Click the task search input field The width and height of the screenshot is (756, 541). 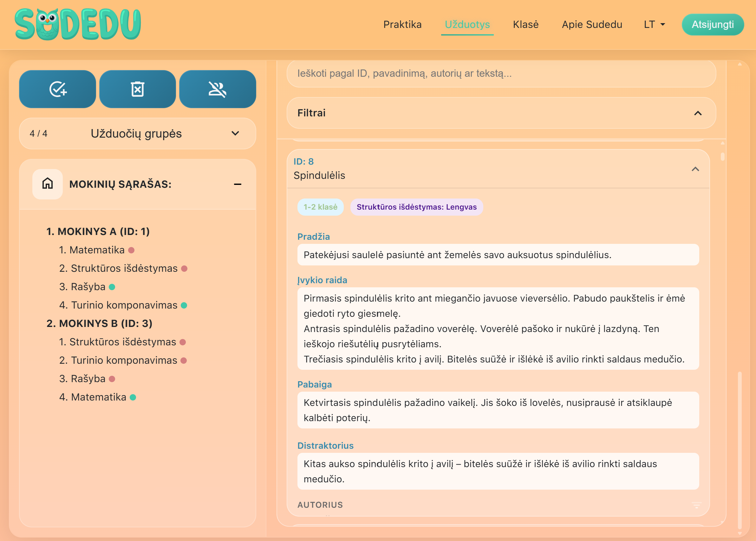(501, 74)
